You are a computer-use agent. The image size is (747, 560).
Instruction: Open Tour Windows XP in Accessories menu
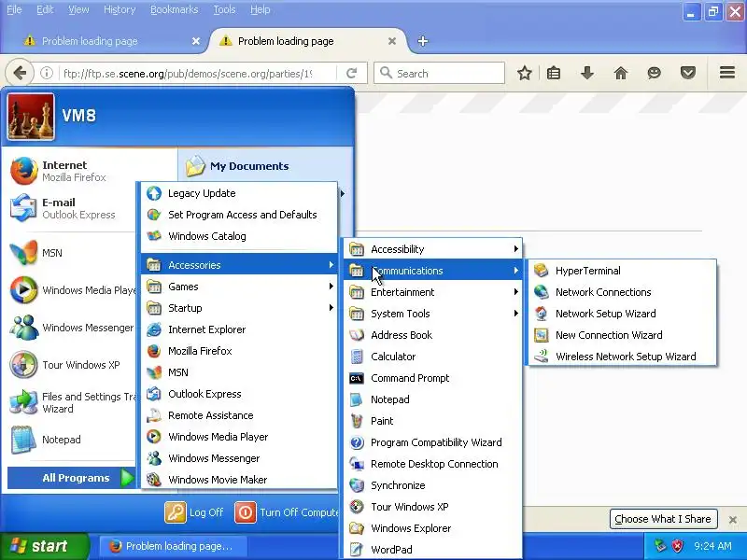click(432, 507)
